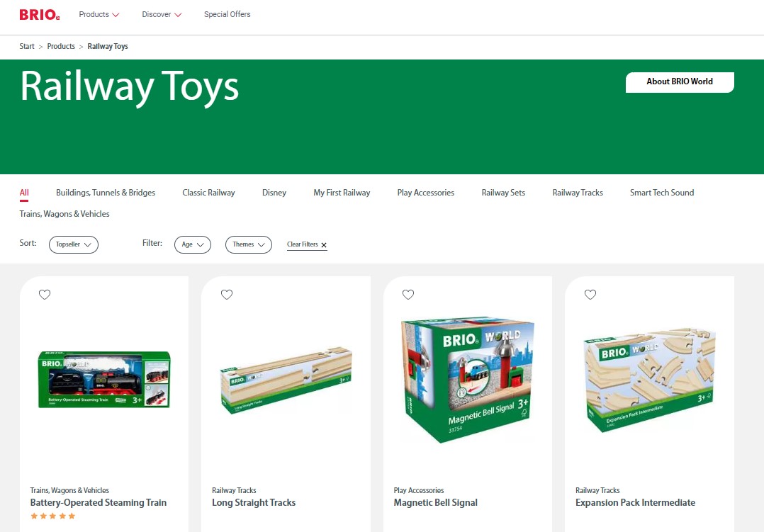Screen dimensions: 764x532
Task: Toggle heart on Long Straight Tracks card
Action: pos(227,294)
